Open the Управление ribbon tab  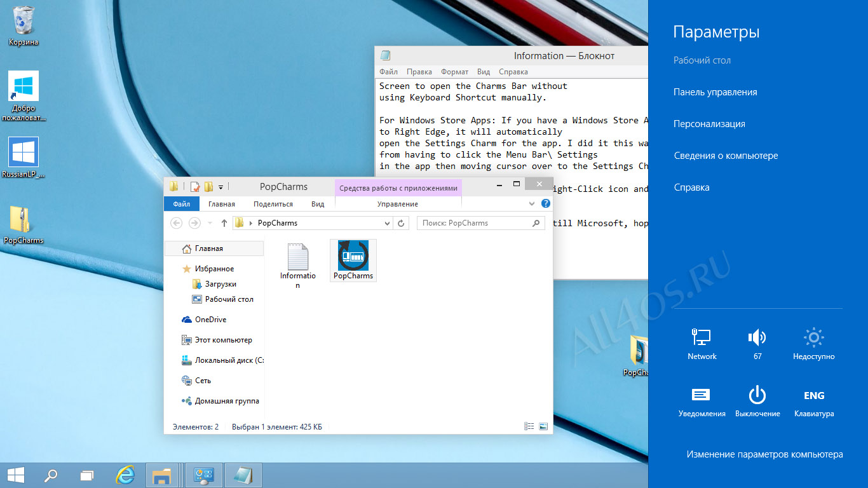click(398, 204)
